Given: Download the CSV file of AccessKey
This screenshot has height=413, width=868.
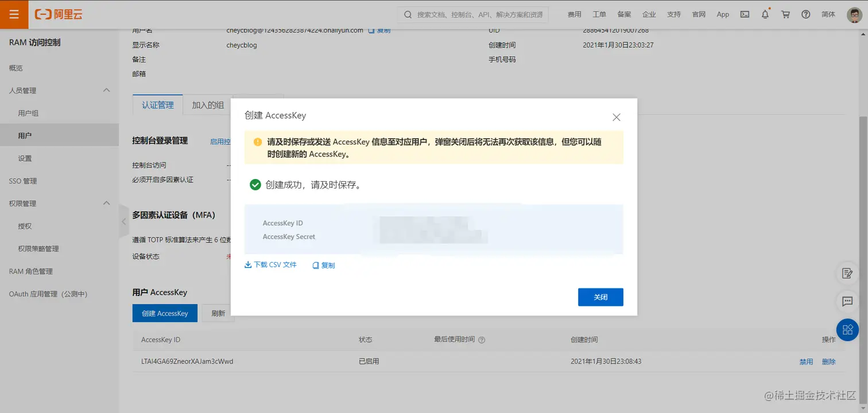Looking at the screenshot, I should (270, 265).
